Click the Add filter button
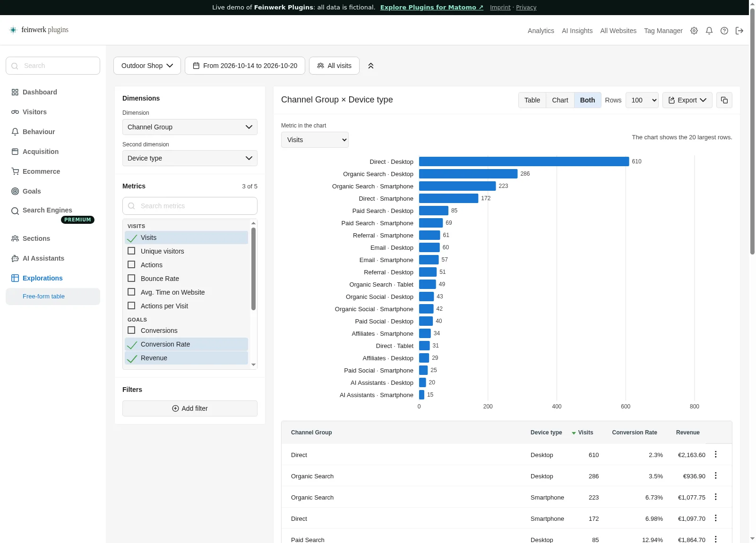Viewport: 756px width, 543px height. pyautogui.click(x=190, y=408)
